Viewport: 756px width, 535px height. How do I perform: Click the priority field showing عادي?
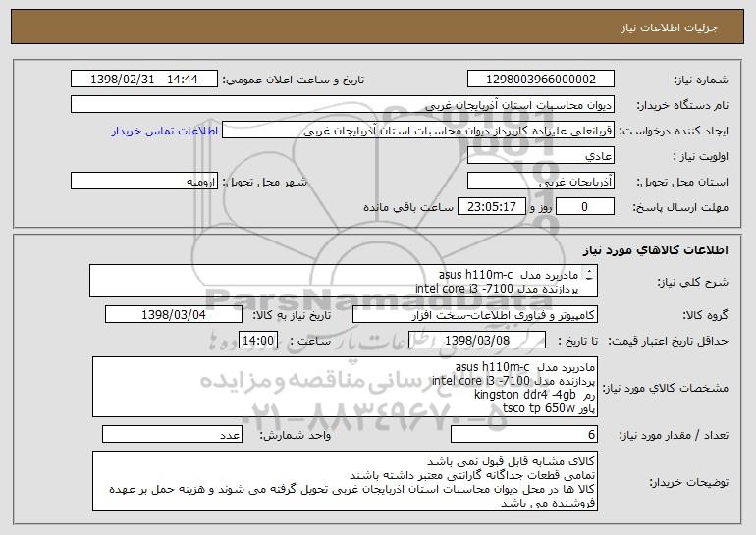[540, 155]
